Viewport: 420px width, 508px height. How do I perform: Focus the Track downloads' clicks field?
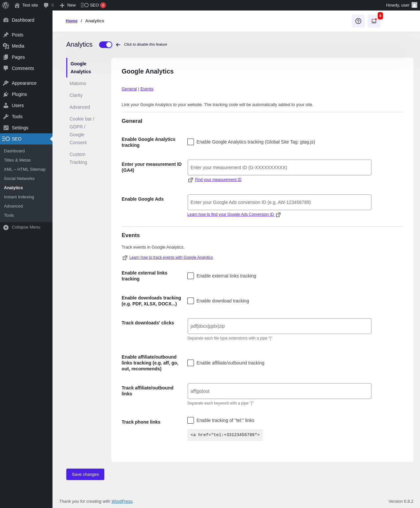point(280,326)
